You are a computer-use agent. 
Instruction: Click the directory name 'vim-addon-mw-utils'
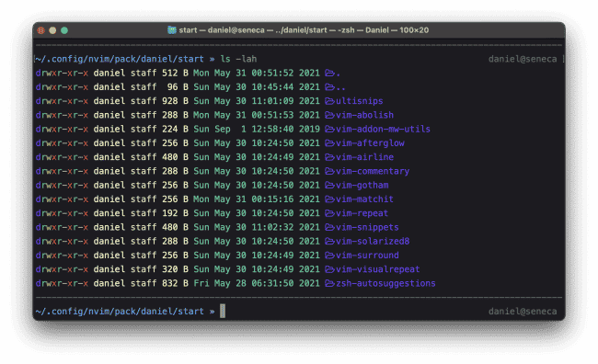point(383,130)
